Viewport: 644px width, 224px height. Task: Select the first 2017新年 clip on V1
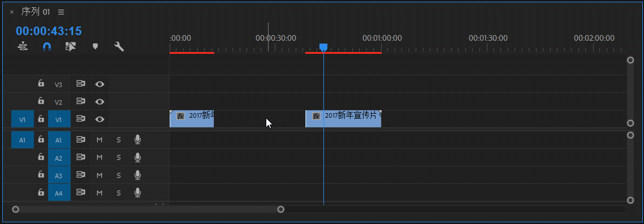click(x=192, y=119)
